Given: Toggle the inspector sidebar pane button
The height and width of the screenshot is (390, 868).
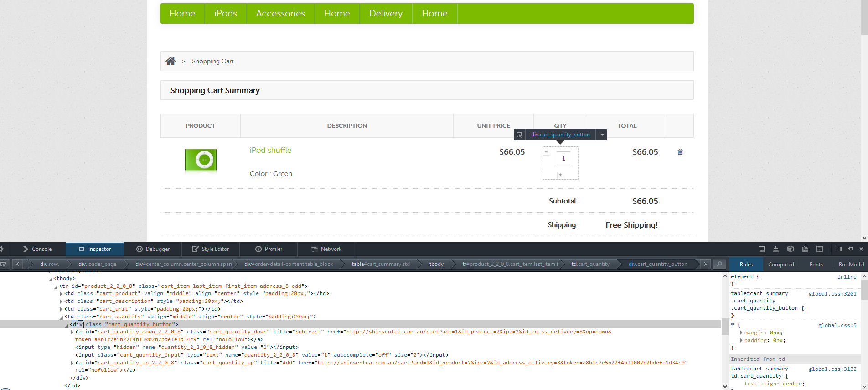Looking at the screenshot, I should pyautogui.click(x=839, y=249).
